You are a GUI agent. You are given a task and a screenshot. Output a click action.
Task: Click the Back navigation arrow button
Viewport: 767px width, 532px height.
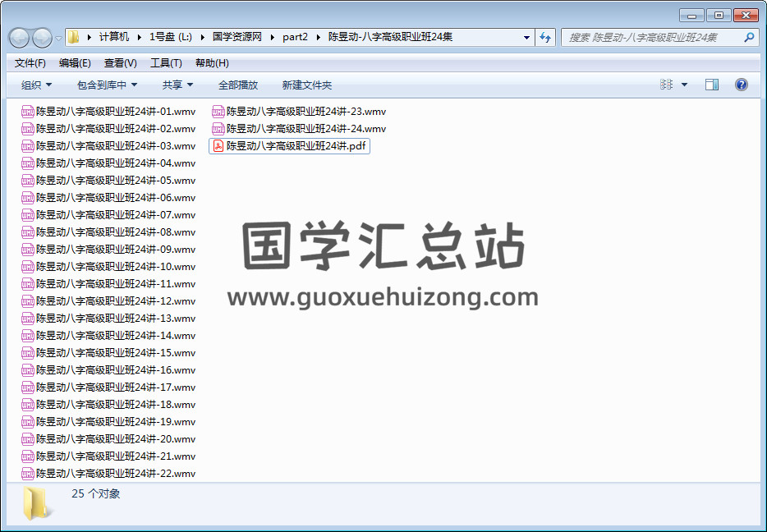(19, 38)
